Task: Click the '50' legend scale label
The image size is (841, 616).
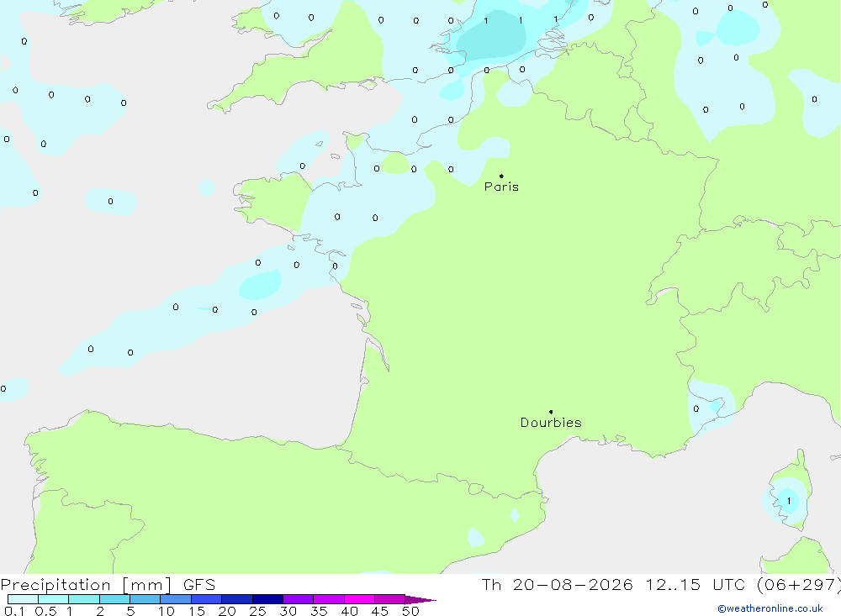Action: 411,611
